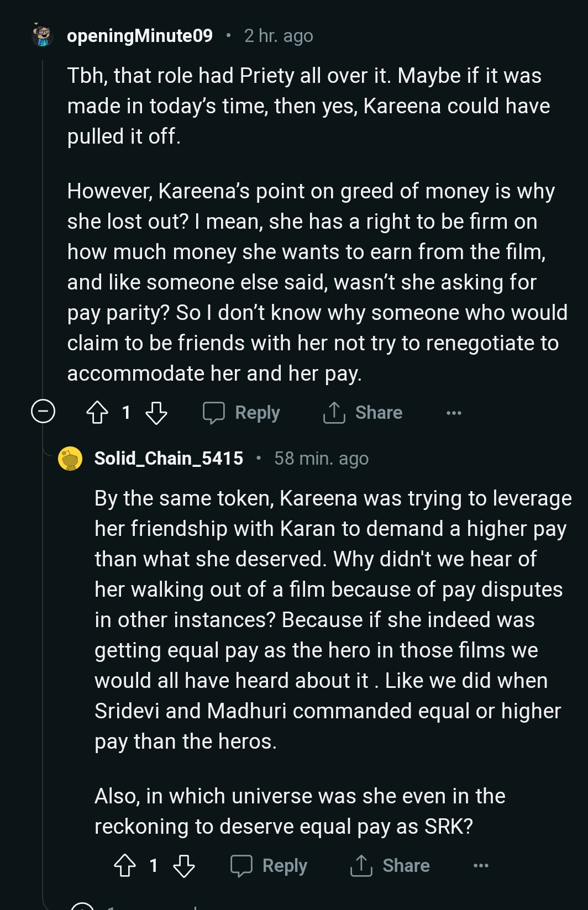The image size is (588, 910).
Task: Open more options for Solid_Chain_5415's comment
Action: pos(481,866)
